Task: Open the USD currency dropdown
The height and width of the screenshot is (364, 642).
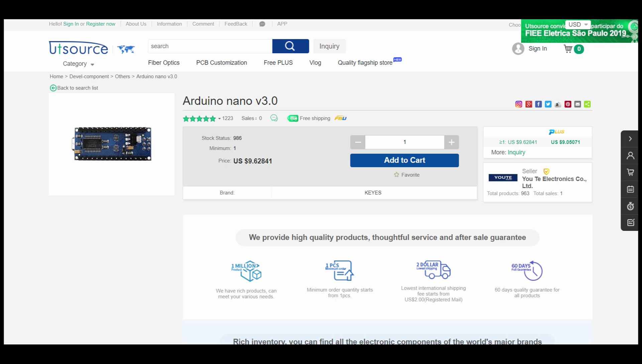Action: coord(577,24)
